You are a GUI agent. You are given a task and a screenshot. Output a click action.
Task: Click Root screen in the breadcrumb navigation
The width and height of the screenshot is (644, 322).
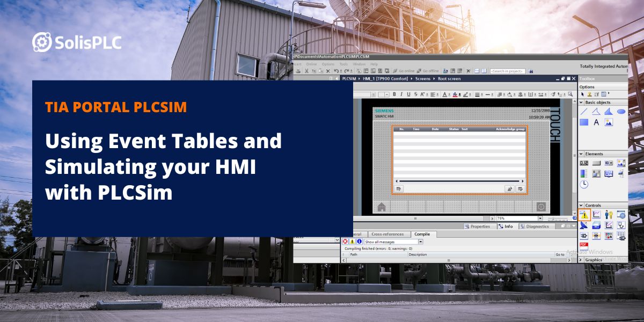point(449,79)
